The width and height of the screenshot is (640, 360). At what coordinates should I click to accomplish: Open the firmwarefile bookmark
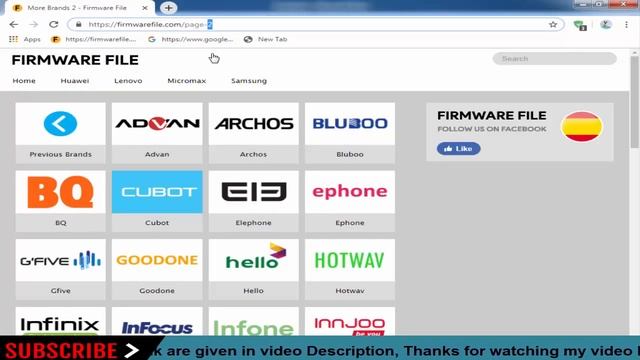pyautogui.click(x=93, y=39)
